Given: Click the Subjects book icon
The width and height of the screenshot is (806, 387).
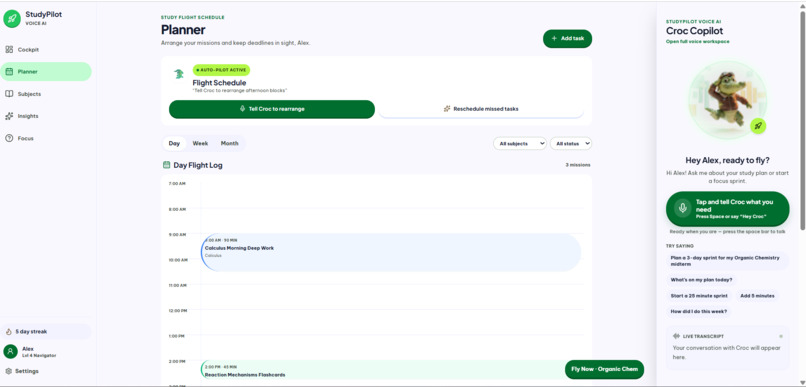Looking at the screenshot, I should [x=9, y=94].
